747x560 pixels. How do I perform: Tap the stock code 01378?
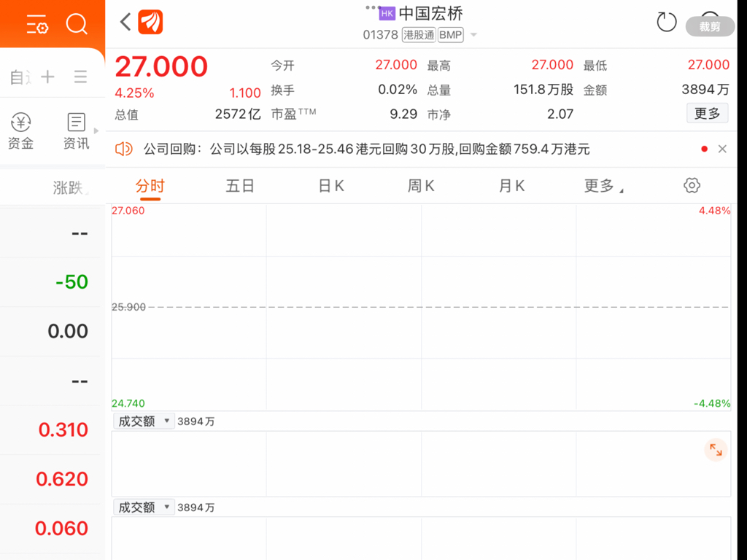pyautogui.click(x=380, y=35)
